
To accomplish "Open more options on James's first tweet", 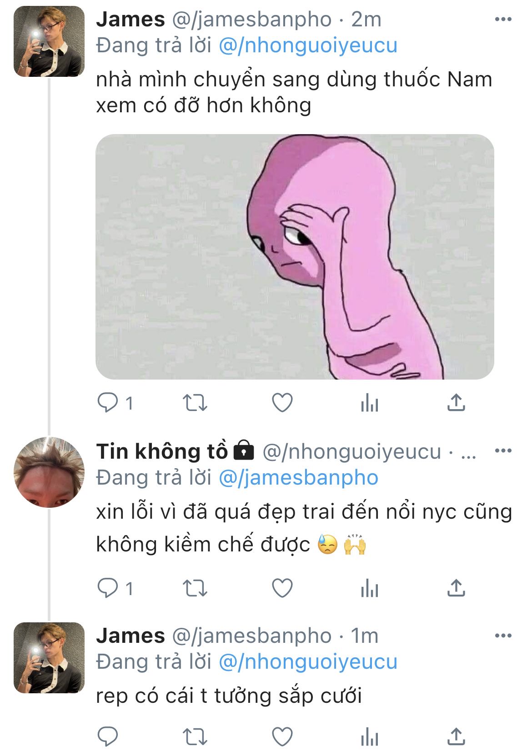I will [x=503, y=19].
